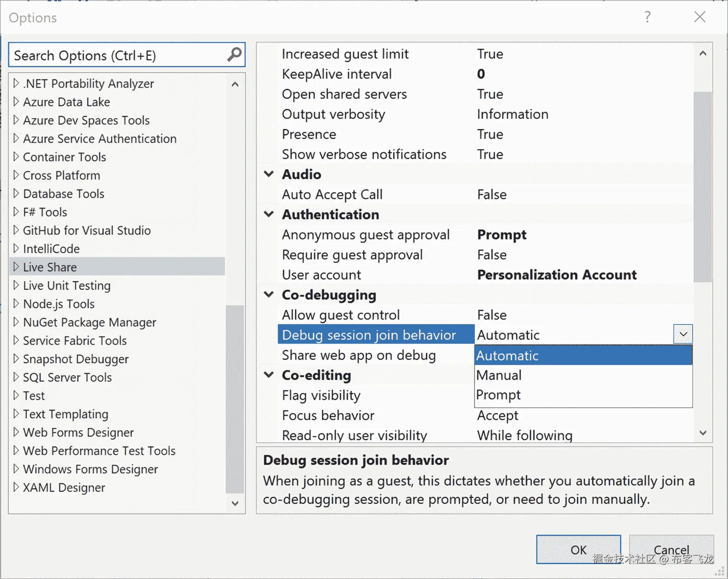Collapse the Co-debugging section chevron
728x579 pixels.
[269, 294]
